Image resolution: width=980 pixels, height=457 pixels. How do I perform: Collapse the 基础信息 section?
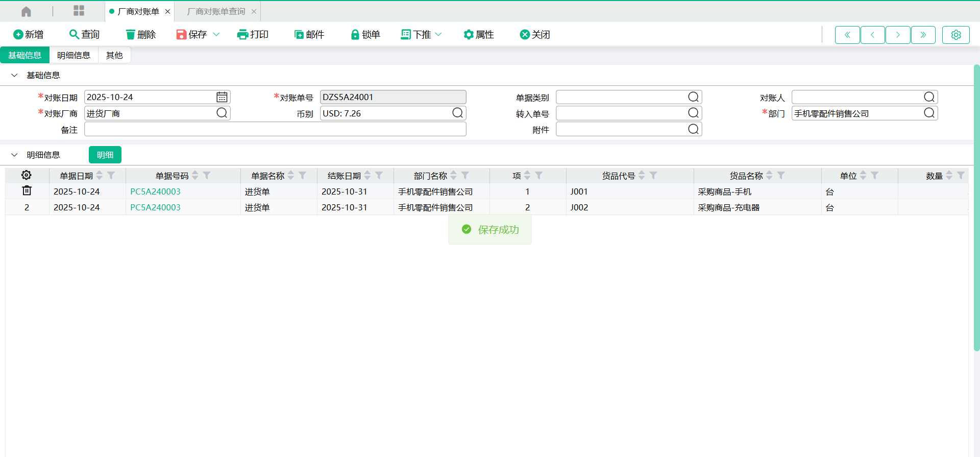pyautogui.click(x=15, y=76)
